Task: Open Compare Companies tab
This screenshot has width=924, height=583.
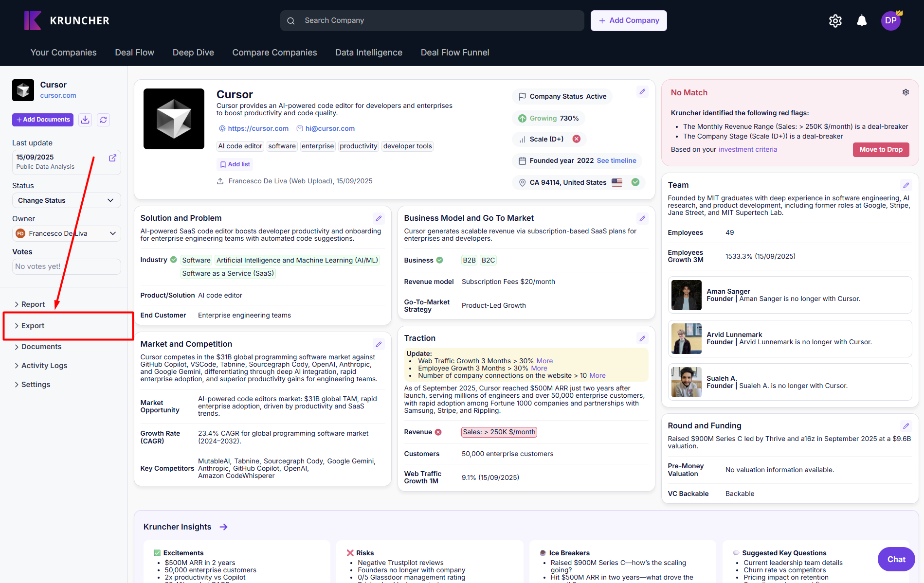Action: [274, 53]
